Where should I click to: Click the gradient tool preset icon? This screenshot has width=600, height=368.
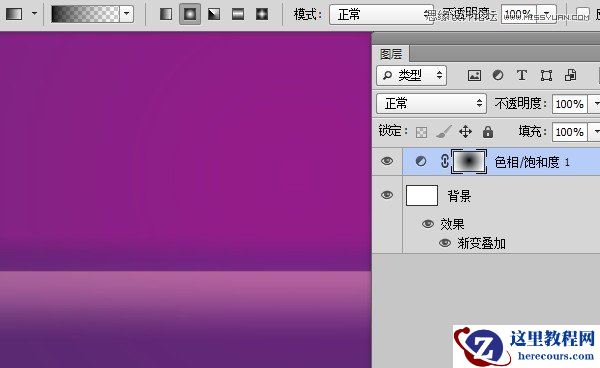click(x=14, y=14)
